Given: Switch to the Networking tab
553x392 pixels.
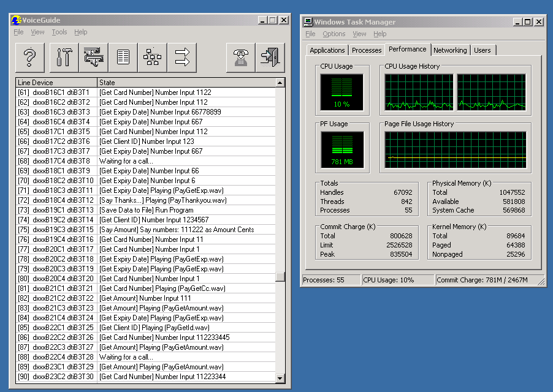Looking at the screenshot, I should [x=450, y=50].
